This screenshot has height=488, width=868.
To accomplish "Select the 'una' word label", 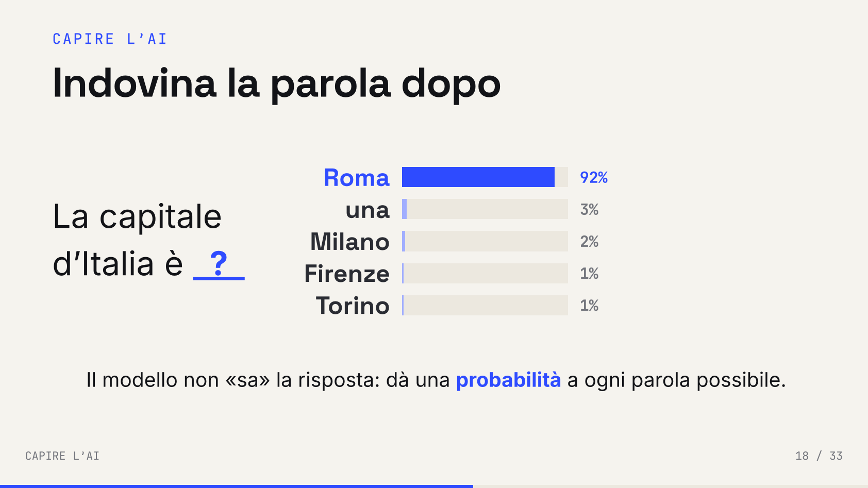I will tap(368, 210).
